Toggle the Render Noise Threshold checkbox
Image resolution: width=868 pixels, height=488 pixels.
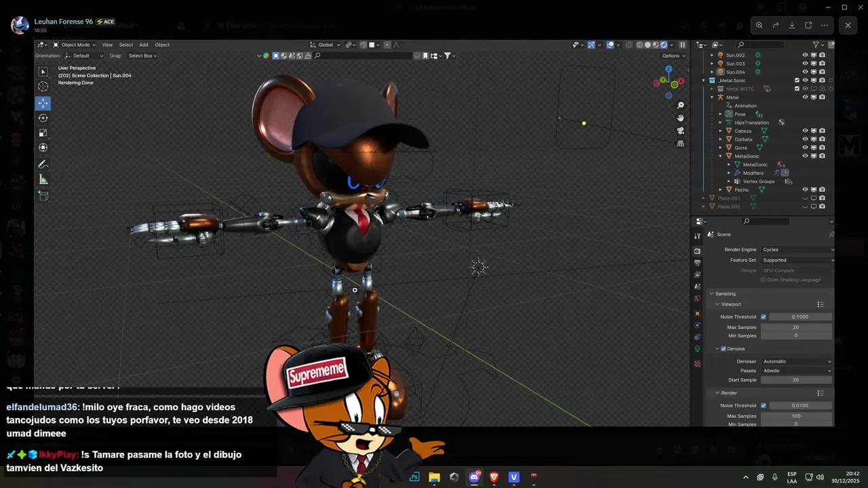[764, 405]
